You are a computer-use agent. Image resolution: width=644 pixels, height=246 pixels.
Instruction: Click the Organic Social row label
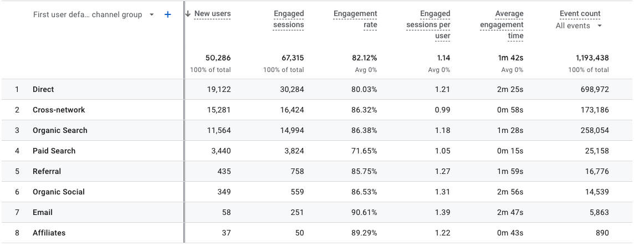coord(58,192)
